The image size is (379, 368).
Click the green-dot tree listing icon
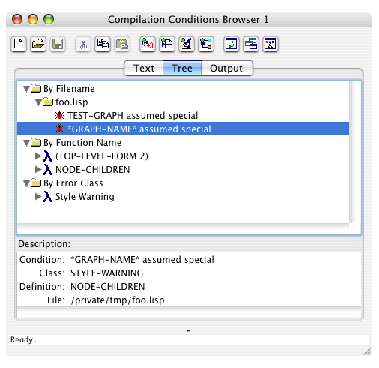(x=206, y=44)
